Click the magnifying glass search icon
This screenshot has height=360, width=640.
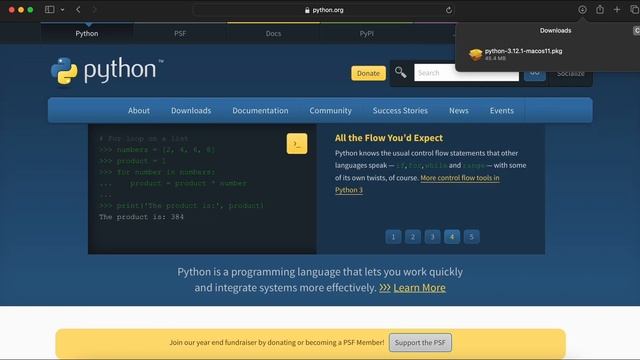pyautogui.click(x=400, y=73)
